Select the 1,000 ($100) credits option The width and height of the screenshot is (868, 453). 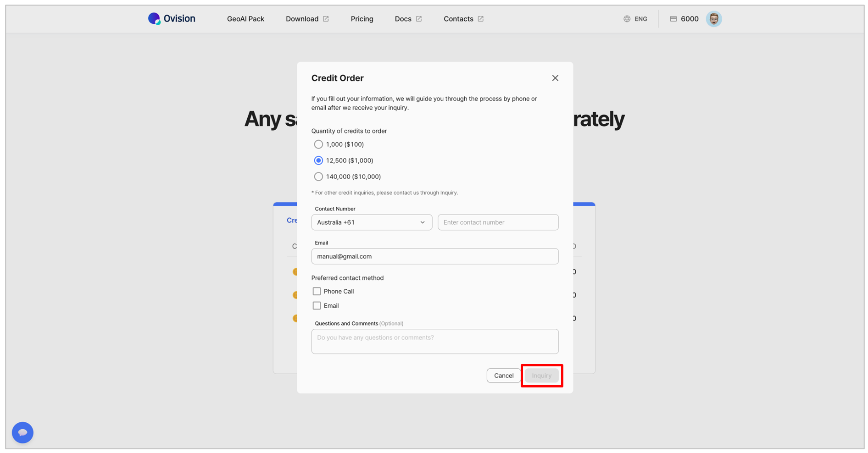point(318,144)
